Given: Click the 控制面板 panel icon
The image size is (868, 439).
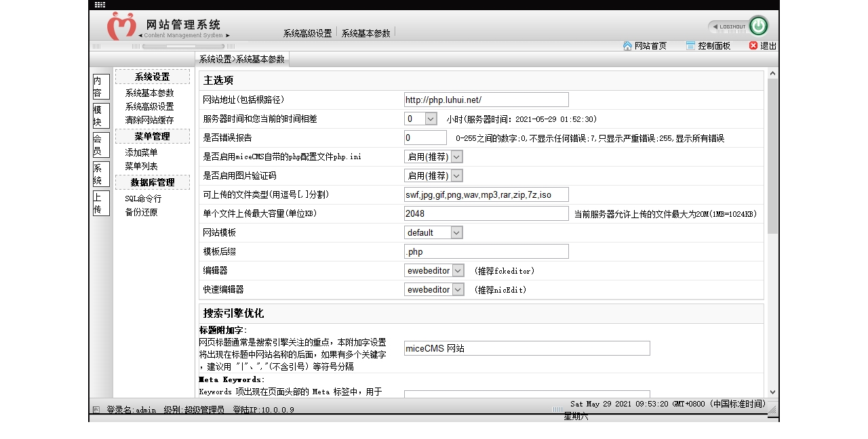Looking at the screenshot, I should (690, 45).
